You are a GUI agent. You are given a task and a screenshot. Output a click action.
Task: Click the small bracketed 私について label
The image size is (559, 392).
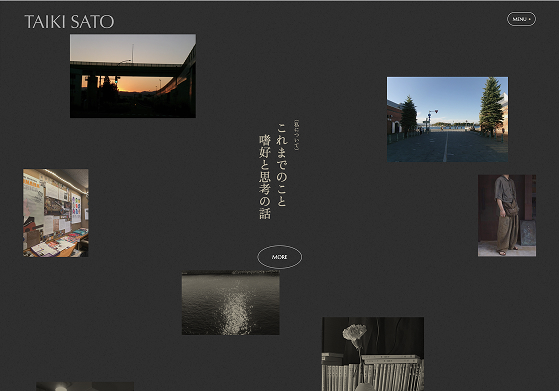(296, 135)
